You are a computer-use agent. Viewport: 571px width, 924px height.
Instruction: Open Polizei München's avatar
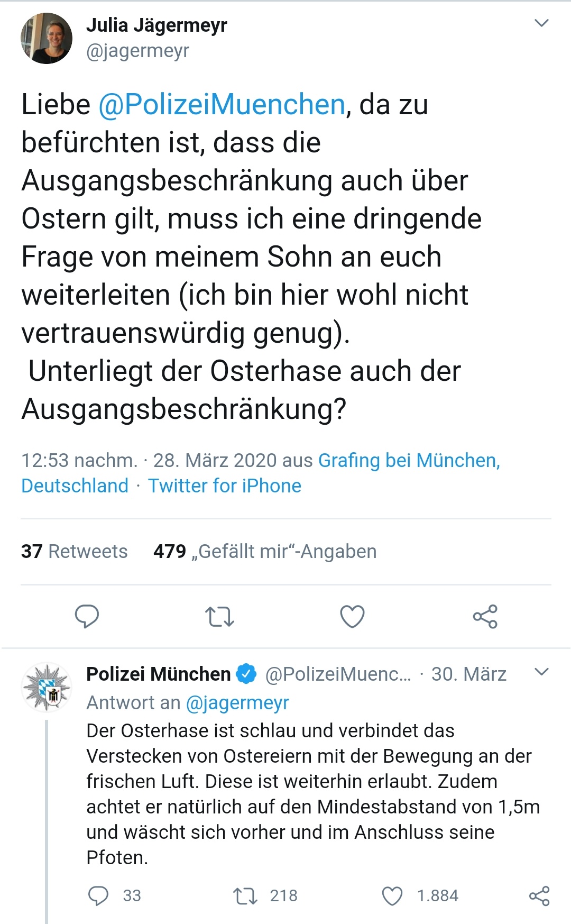[47, 687]
